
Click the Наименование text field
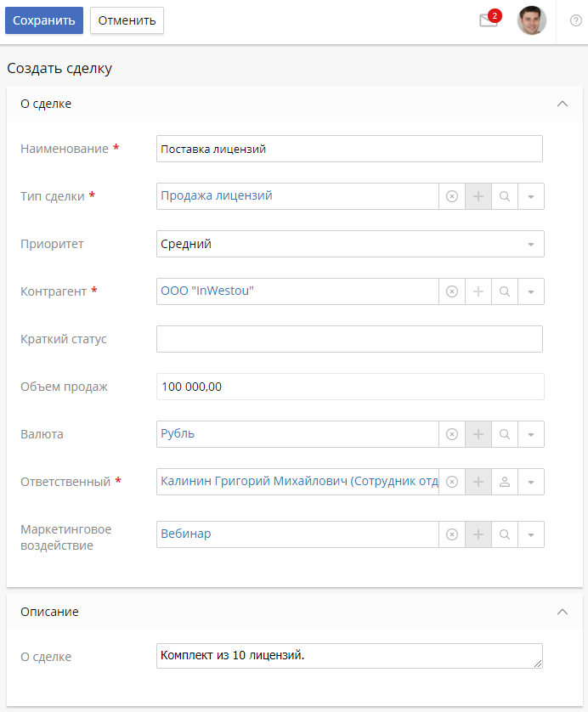(349, 149)
